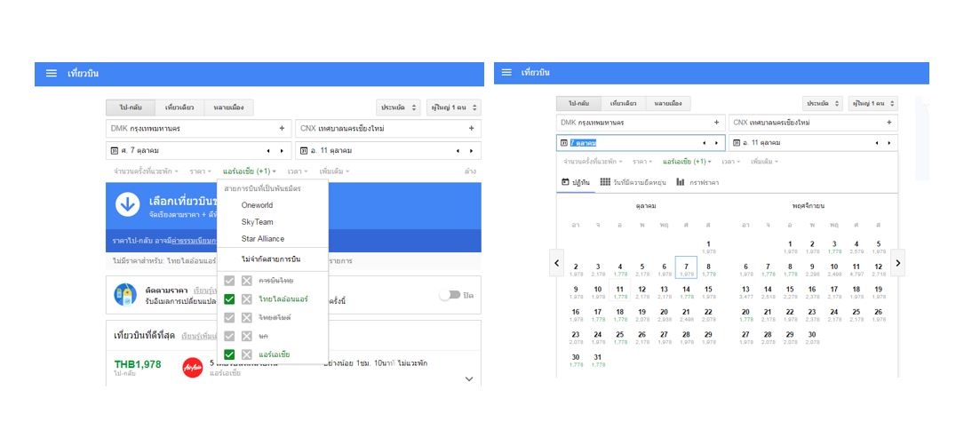Open the ผู้ใหญ่ 1 คน passengers dropdown
980x422 pixels.
(454, 107)
